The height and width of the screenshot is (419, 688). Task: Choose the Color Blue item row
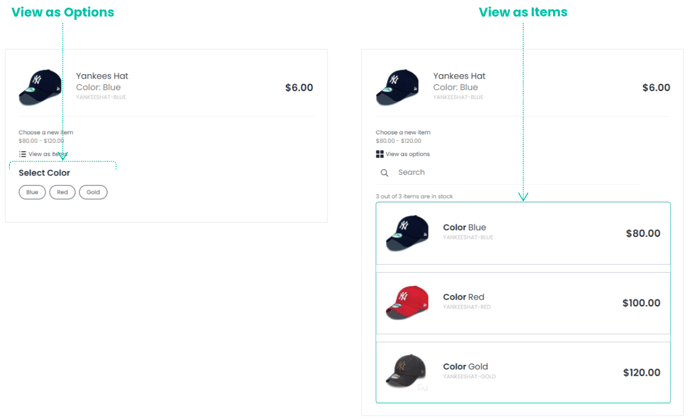coord(523,234)
